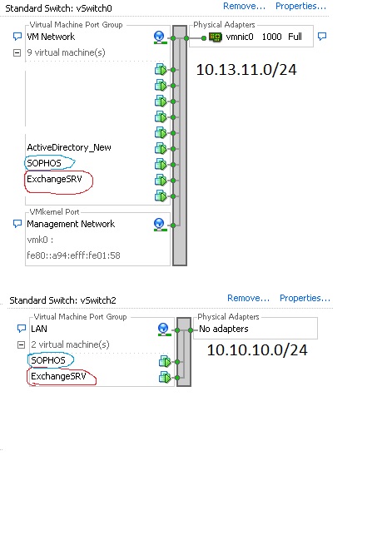
Task: Select ExchangeSRV under the LAN port group
Action: pos(58,376)
